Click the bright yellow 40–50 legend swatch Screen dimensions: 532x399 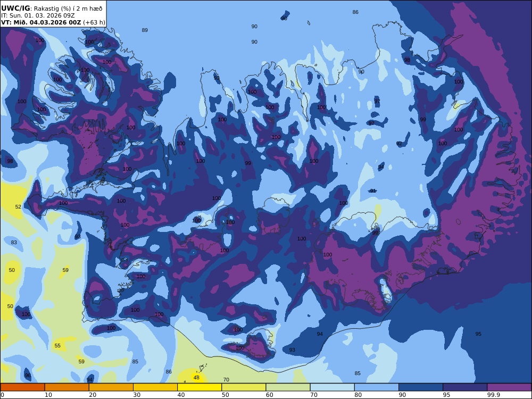pyautogui.click(x=199, y=387)
